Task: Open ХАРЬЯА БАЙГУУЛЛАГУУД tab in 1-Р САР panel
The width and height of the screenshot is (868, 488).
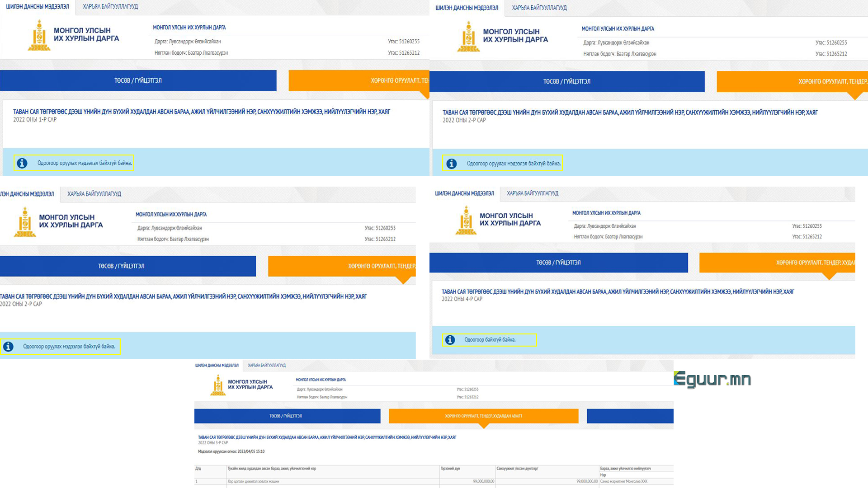Action: 110,7
